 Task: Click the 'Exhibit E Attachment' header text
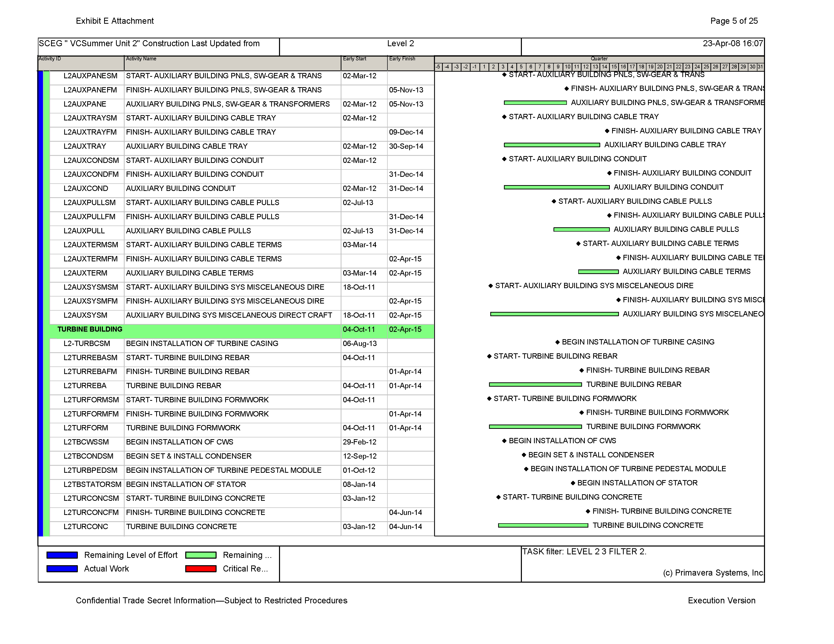(115, 21)
